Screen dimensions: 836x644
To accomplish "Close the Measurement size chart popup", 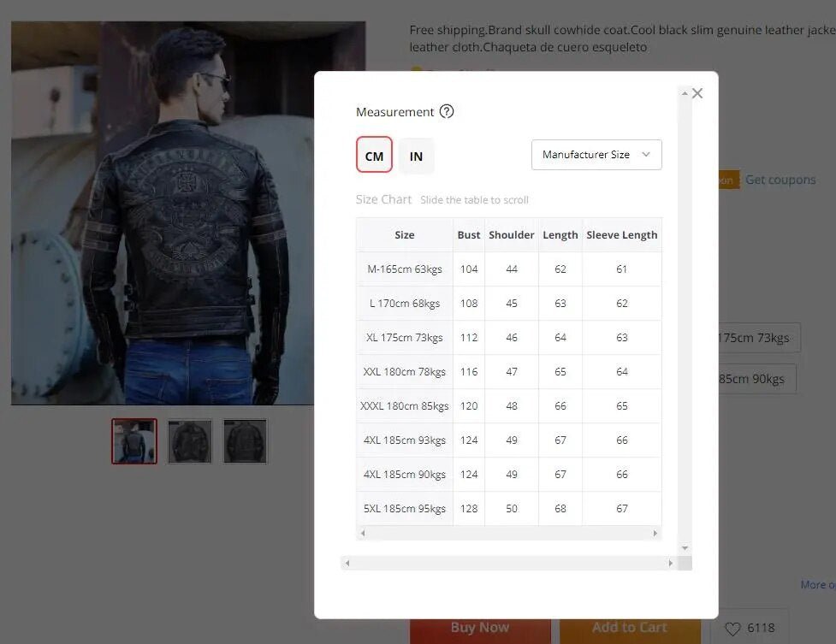I will (x=697, y=92).
